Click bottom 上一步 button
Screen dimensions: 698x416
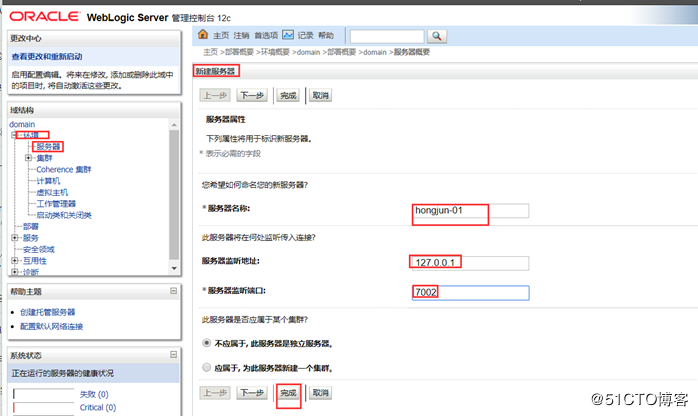215,393
